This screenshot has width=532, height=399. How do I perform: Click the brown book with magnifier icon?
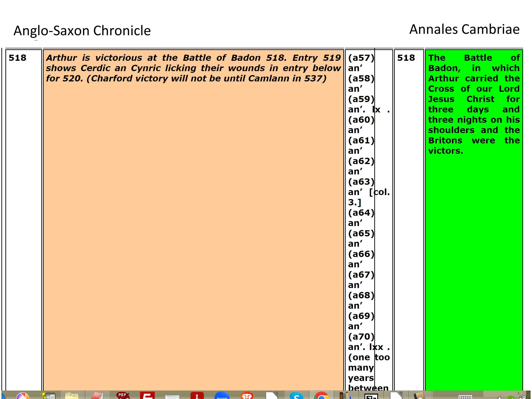[420, 396]
